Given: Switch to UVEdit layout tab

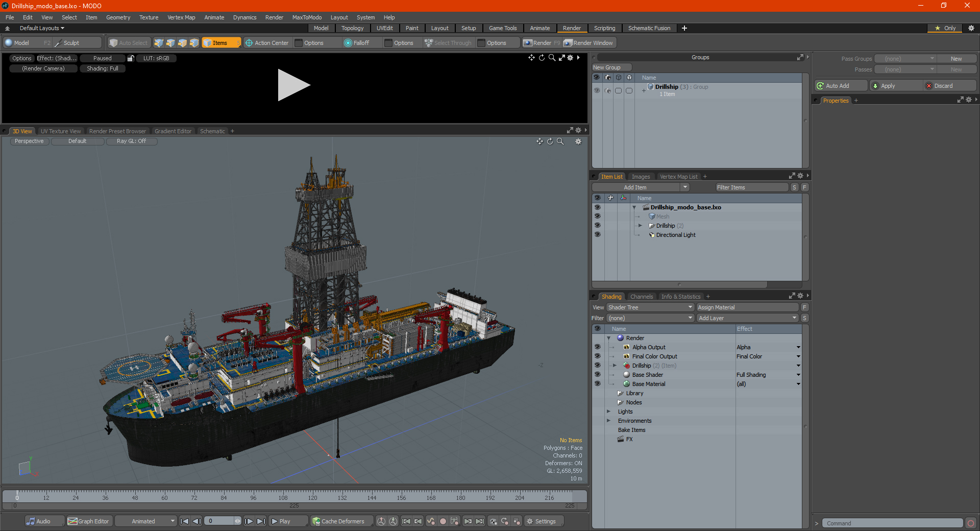Looking at the screenshot, I should pos(385,28).
